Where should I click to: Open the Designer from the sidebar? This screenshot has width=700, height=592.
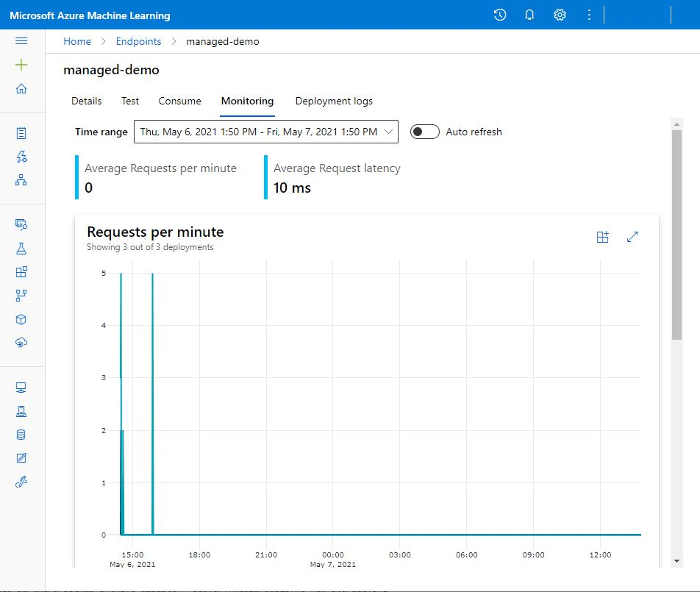pos(21,180)
